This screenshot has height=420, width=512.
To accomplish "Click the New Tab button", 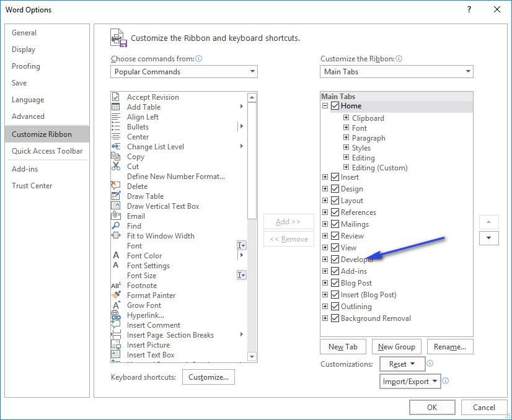I will click(x=343, y=346).
